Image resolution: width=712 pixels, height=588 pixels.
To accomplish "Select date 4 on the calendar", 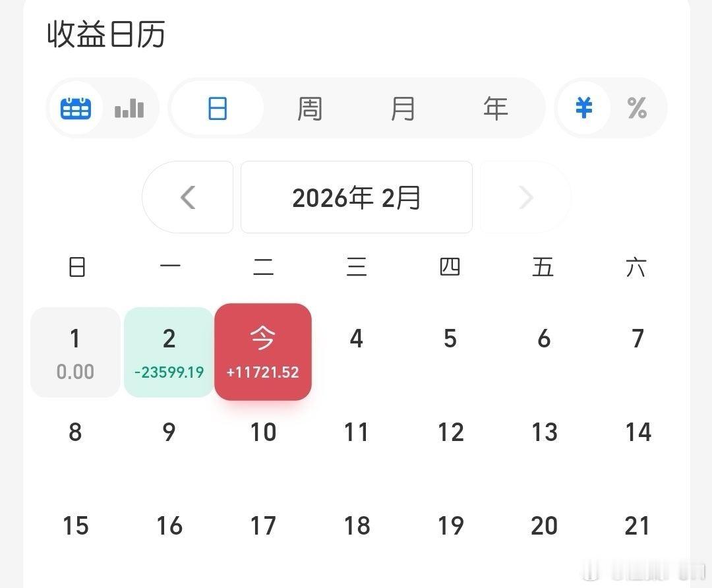I will pyautogui.click(x=357, y=339).
